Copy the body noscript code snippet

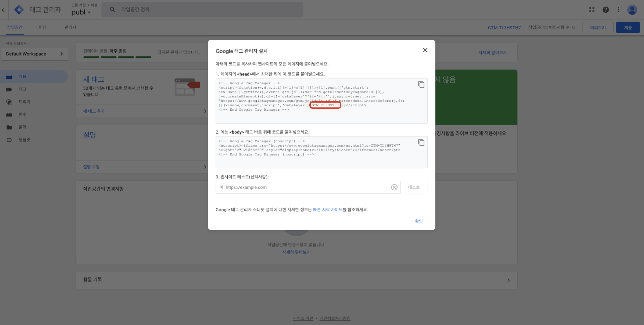point(421,143)
